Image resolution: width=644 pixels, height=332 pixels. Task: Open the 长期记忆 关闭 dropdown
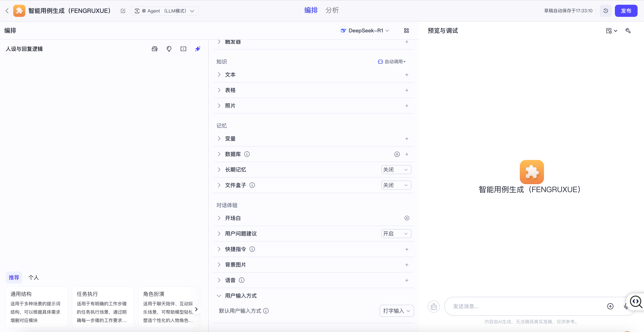[x=396, y=170]
